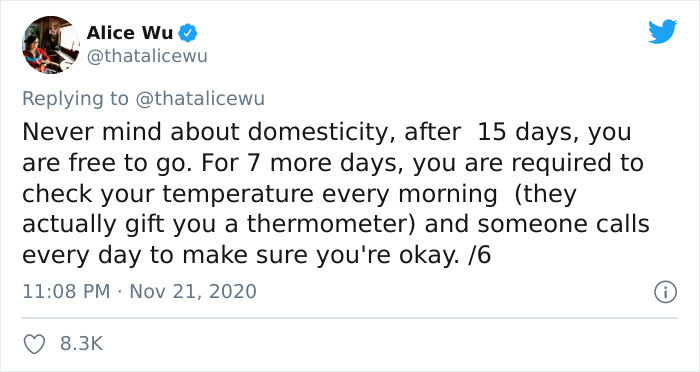Click the Nov 21, 2020 date
Image resolution: width=700 pixels, height=372 pixels.
[193, 292]
